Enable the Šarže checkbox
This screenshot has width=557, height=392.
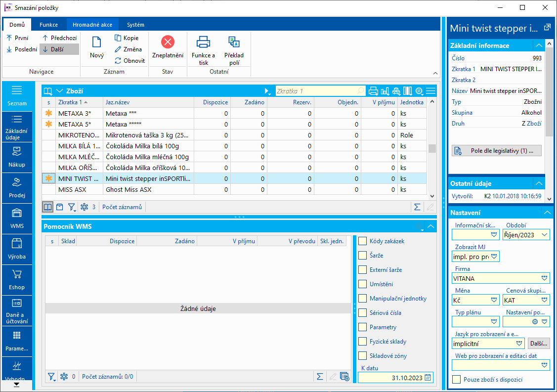click(363, 256)
